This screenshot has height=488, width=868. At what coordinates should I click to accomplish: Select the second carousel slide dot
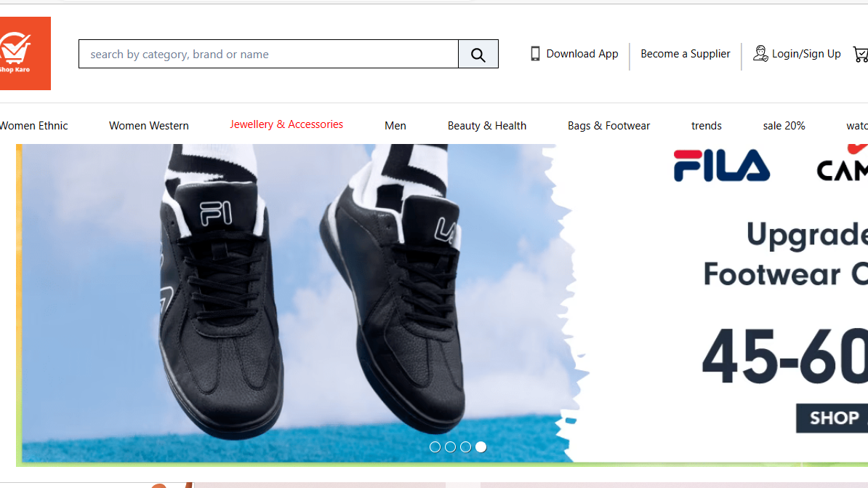450,447
